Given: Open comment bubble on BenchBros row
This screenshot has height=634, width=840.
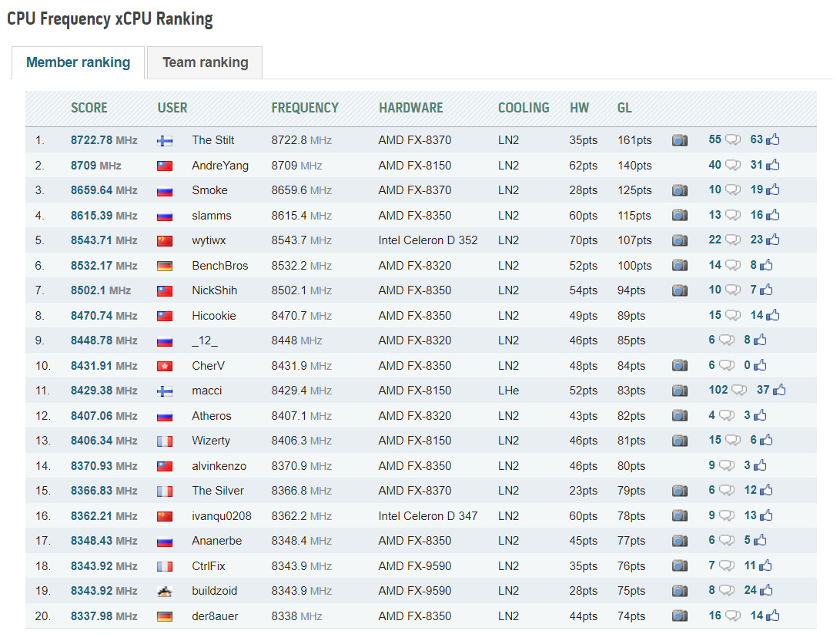Looking at the screenshot, I should [x=733, y=265].
